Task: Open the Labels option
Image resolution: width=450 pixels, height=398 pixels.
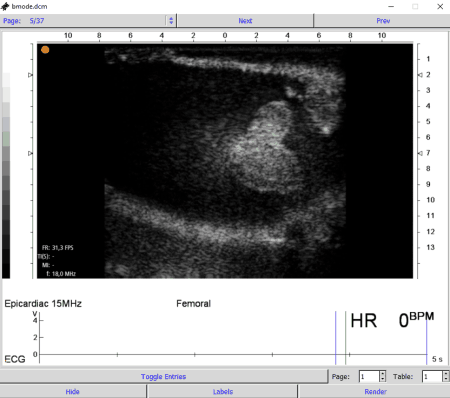Action: point(223,391)
